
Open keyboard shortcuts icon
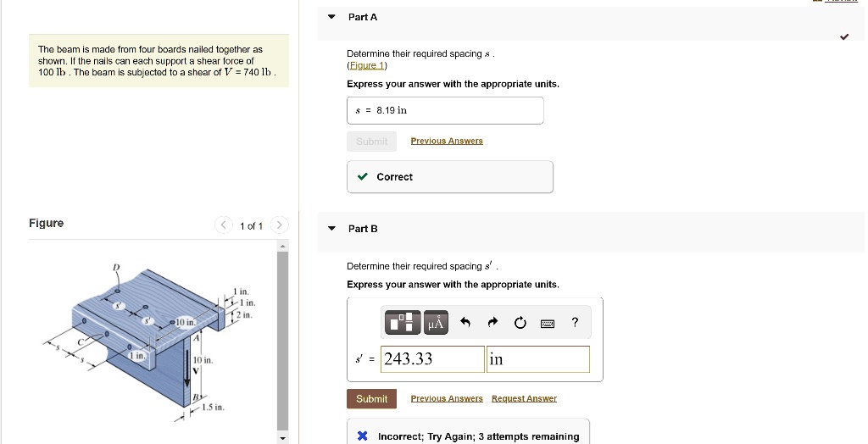(x=548, y=323)
